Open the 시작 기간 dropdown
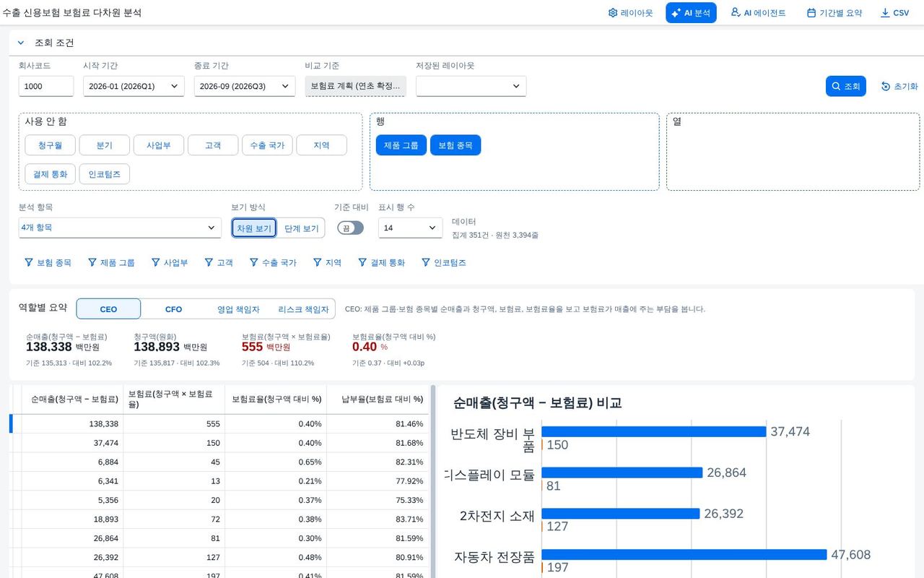The height and width of the screenshot is (578, 924). pos(134,86)
